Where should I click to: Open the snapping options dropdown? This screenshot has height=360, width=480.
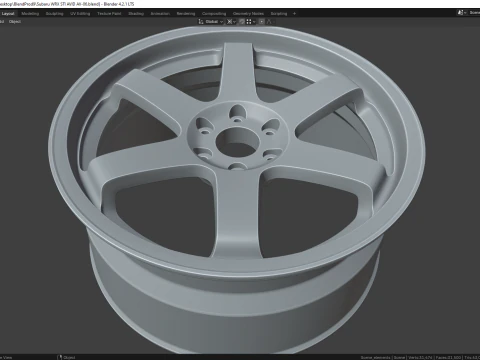pyautogui.click(x=251, y=22)
